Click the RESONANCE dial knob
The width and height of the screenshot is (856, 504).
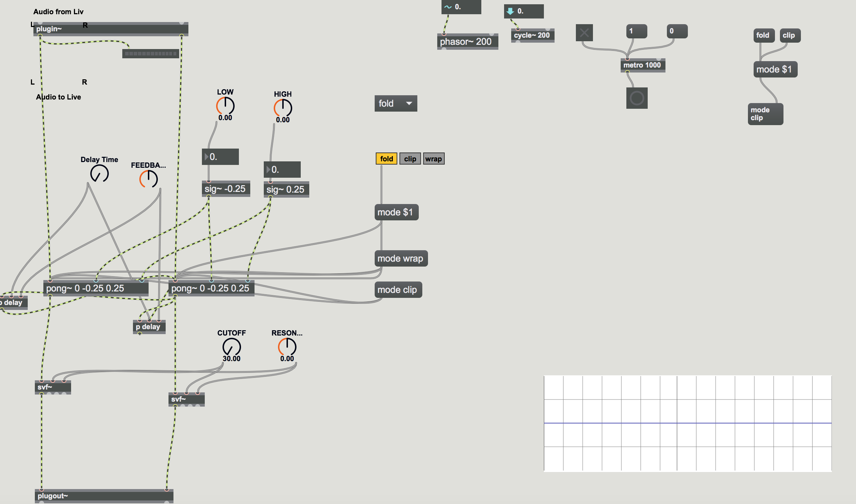(287, 347)
